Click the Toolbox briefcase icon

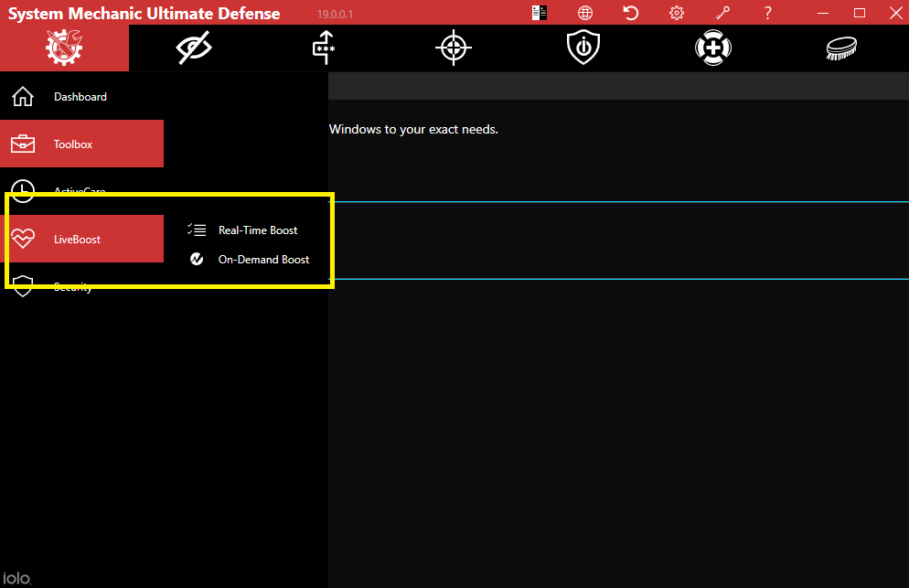pos(23,144)
